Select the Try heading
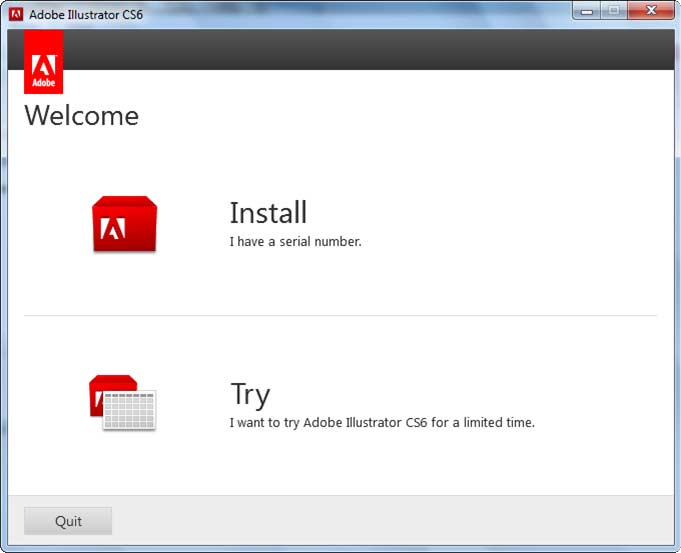 tap(250, 394)
